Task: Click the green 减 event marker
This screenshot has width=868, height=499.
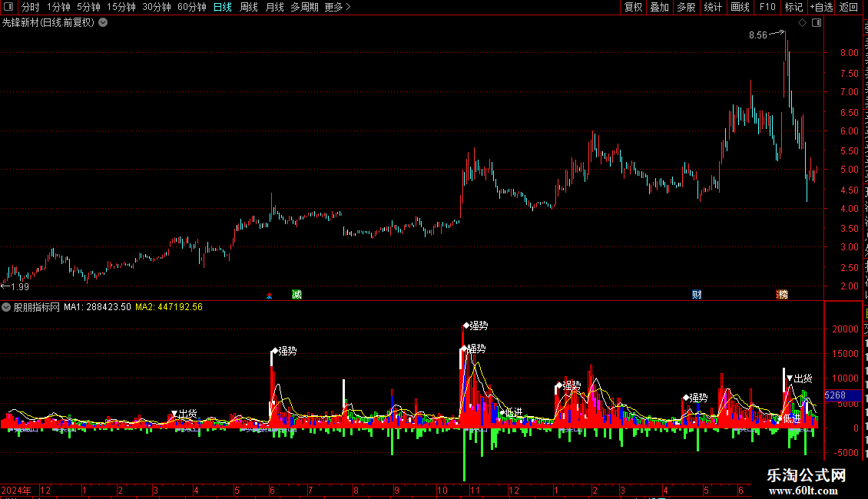Action: [x=297, y=294]
